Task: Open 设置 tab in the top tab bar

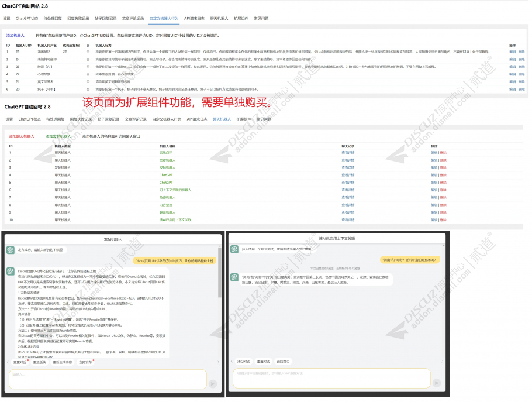Action: click(x=6, y=18)
